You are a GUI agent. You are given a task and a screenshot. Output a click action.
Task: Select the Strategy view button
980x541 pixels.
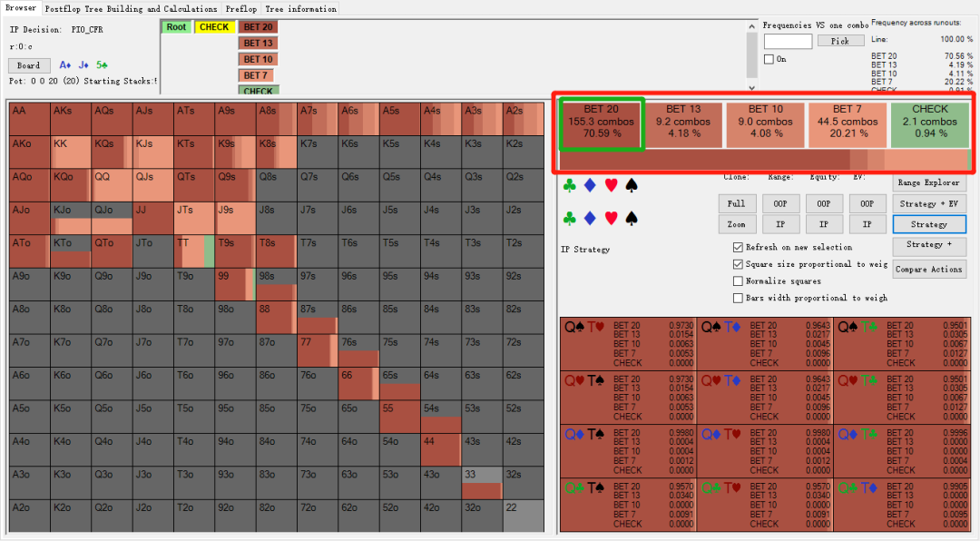929,224
